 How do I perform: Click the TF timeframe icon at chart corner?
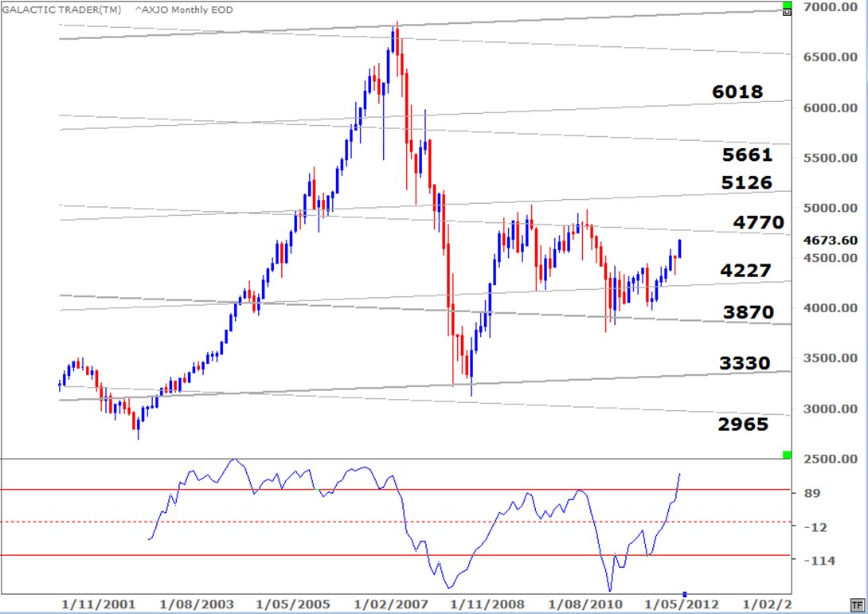857,605
